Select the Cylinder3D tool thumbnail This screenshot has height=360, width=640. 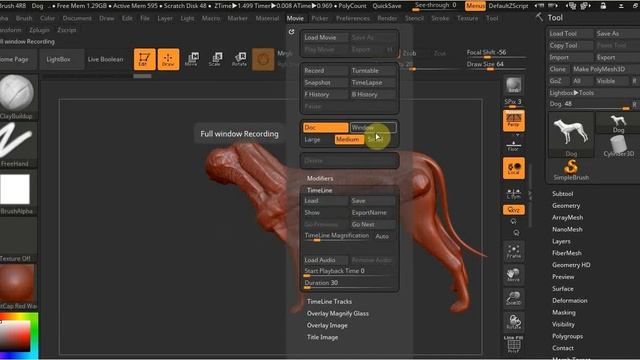[x=618, y=146]
